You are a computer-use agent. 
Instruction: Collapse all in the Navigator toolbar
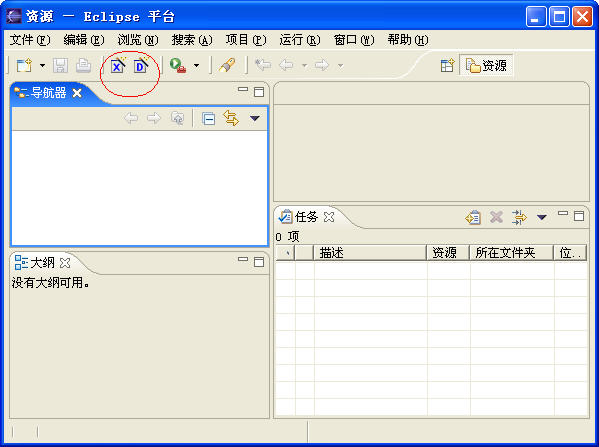pyautogui.click(x=209, y=119)
